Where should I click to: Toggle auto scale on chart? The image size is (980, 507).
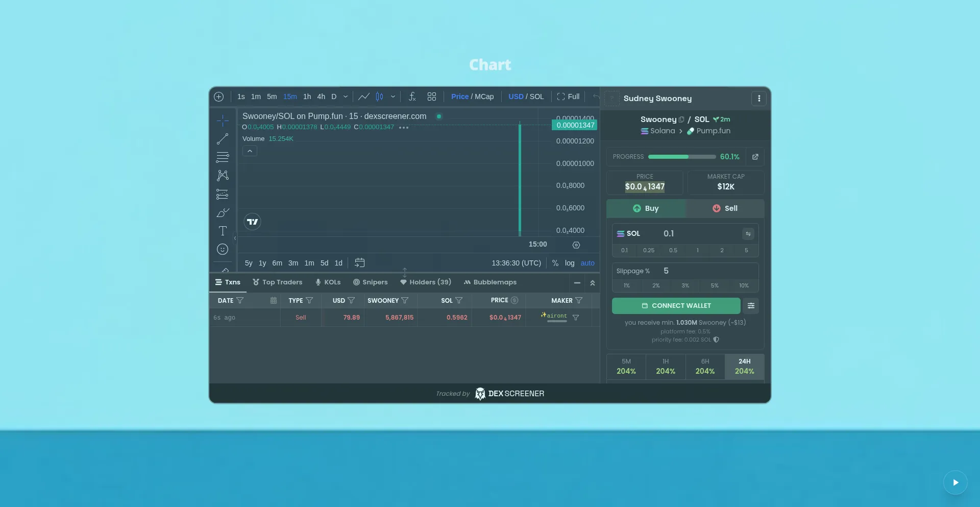(x=587, y=263)
